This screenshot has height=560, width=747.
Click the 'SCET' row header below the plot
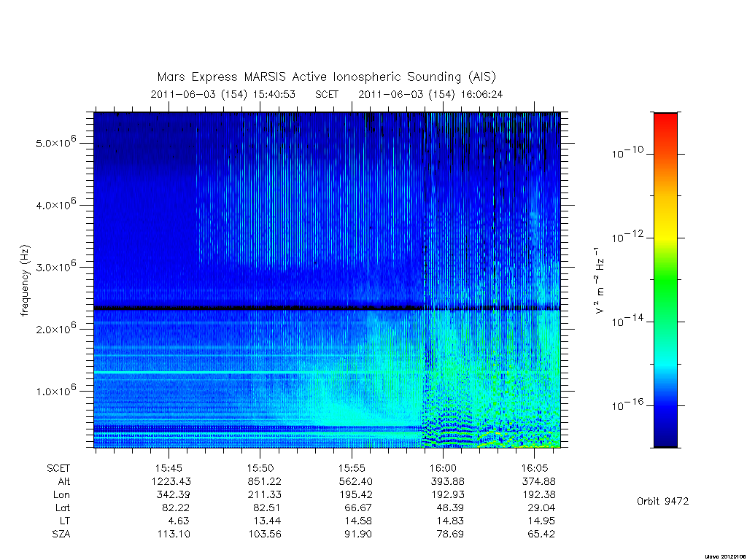point(58,468)
